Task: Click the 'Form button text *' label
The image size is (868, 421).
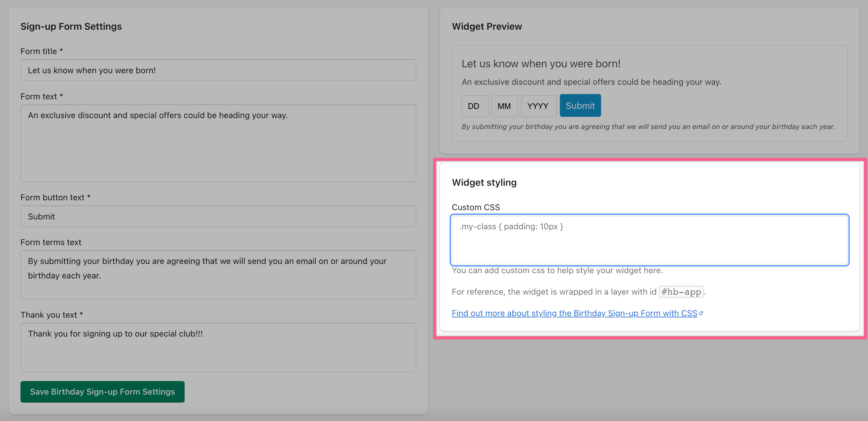Action: click(55, 197)
